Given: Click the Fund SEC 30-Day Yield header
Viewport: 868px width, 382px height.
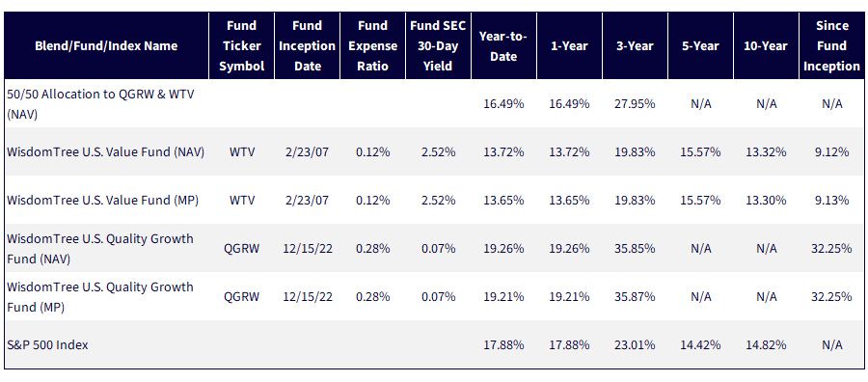Looking at the screenshot, I should coord(438,45).
